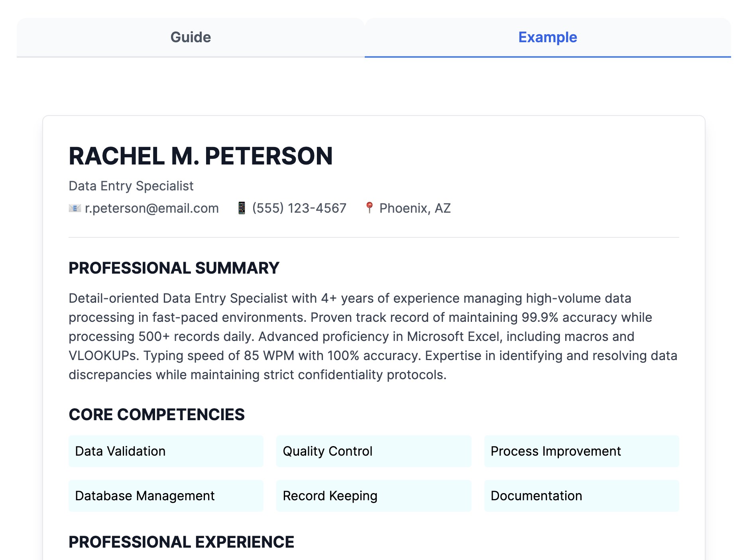Click the email envelope icon
Screen dimensions: 751x560
[x=75, y=208]
